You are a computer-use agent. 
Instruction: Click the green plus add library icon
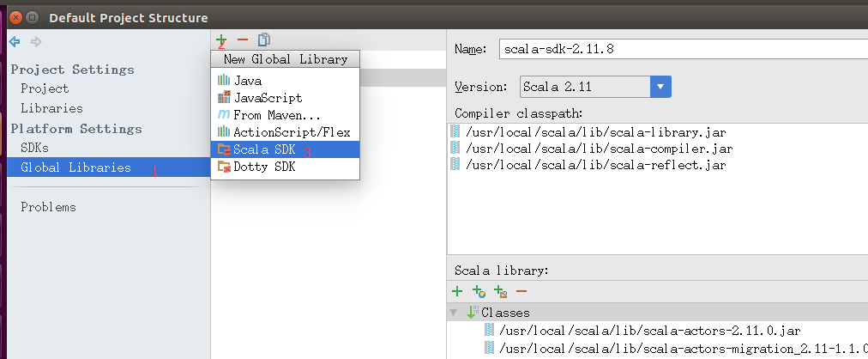coord(221,40)
